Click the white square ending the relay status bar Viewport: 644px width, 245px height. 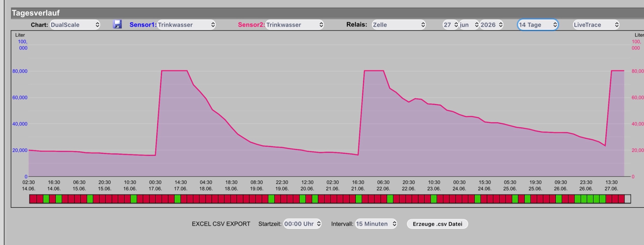(627, 199)
